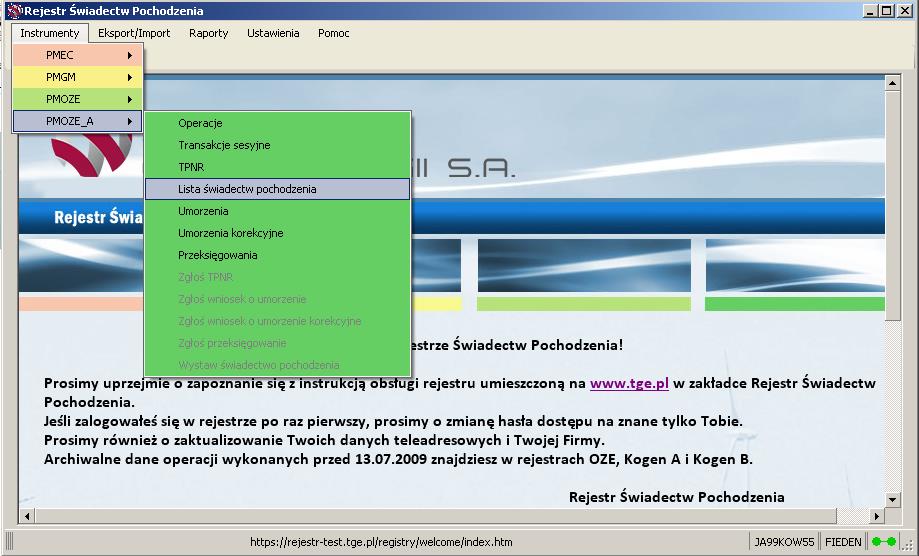Expand the PMOZE submenu
The width and height of the screenshot is (919, 556).
tap(77, 99)
